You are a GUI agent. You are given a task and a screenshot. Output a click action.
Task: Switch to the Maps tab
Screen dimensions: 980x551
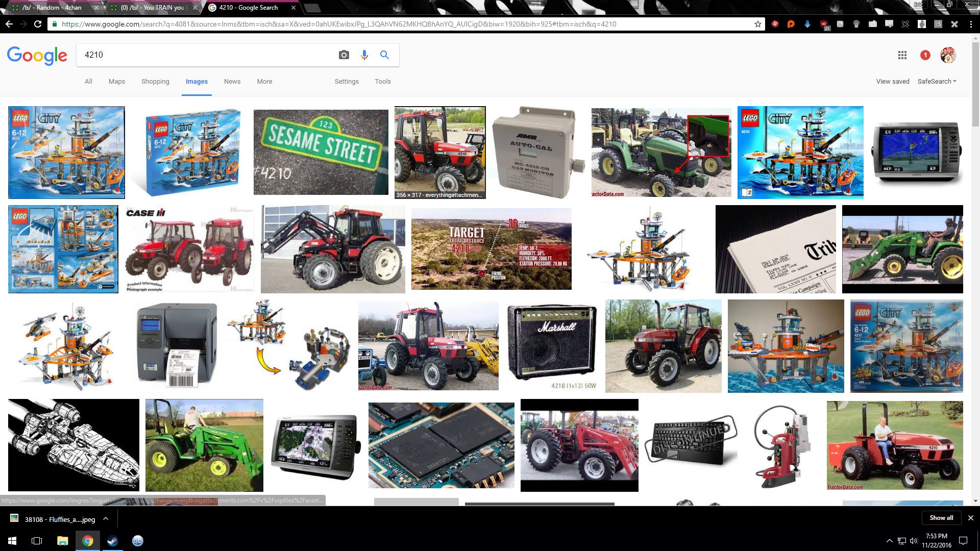tap(117, 82)
